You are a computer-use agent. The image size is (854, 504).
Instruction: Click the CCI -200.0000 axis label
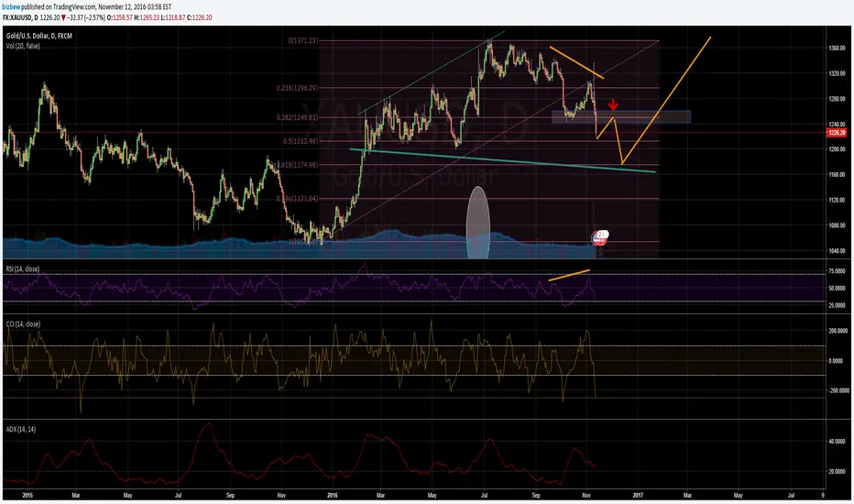point(838,390)
